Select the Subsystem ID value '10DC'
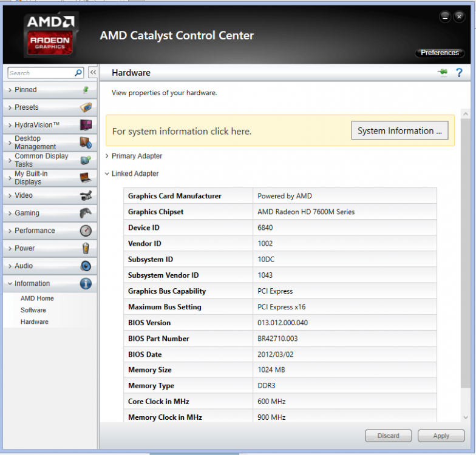Screen dimensions: 476x455 click(x=266, y=260)
